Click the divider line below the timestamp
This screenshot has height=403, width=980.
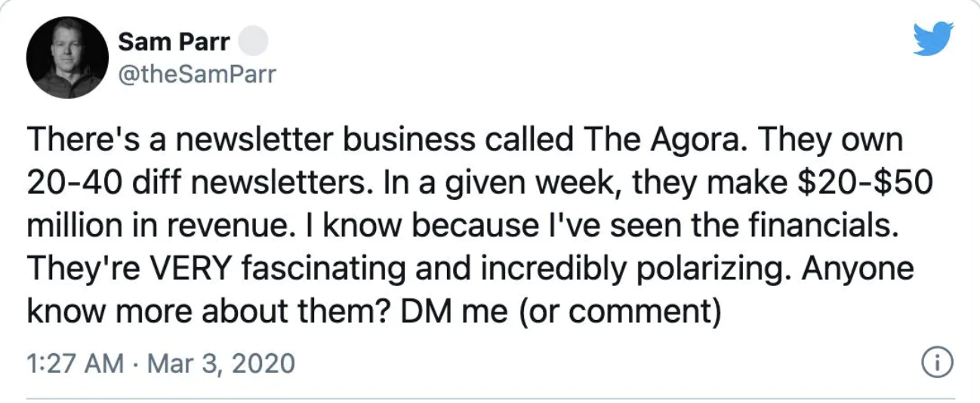coord(491,398)
